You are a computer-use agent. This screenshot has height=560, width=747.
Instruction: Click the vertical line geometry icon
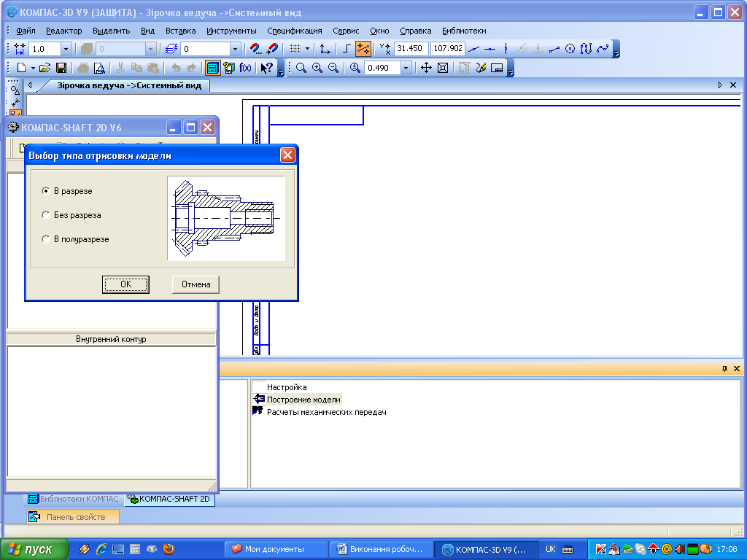click(x=506, y=49)
